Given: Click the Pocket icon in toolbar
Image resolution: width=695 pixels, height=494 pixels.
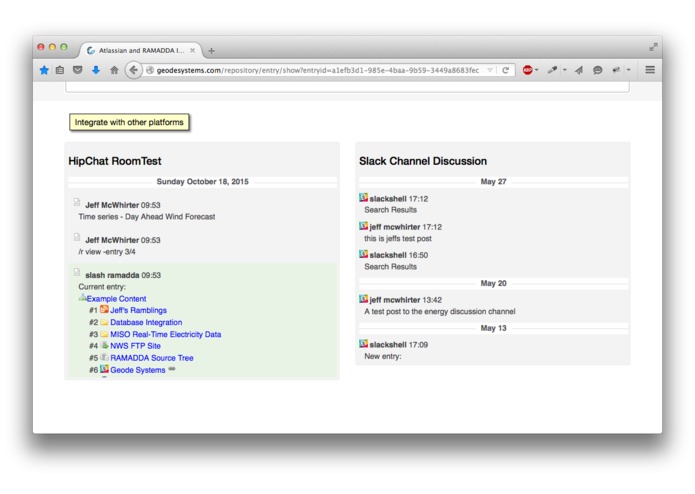Looking at the screenshot, I should tap(78, 70).
